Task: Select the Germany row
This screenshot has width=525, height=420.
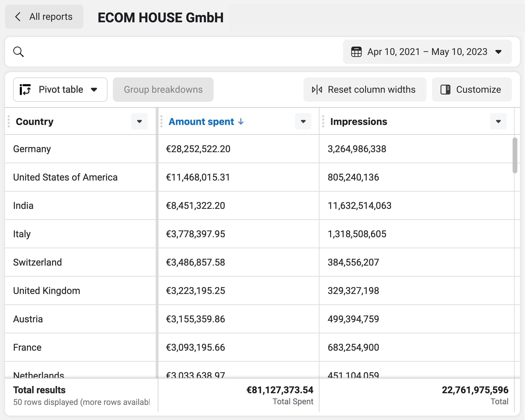Action: coord(260,149)
